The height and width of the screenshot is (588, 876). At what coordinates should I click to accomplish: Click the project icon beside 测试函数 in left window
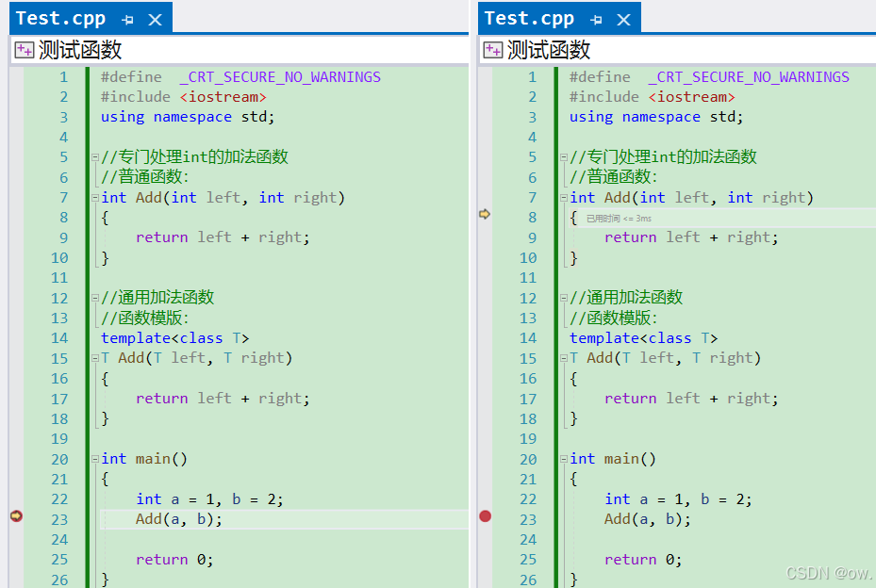[x=24, y=50]
